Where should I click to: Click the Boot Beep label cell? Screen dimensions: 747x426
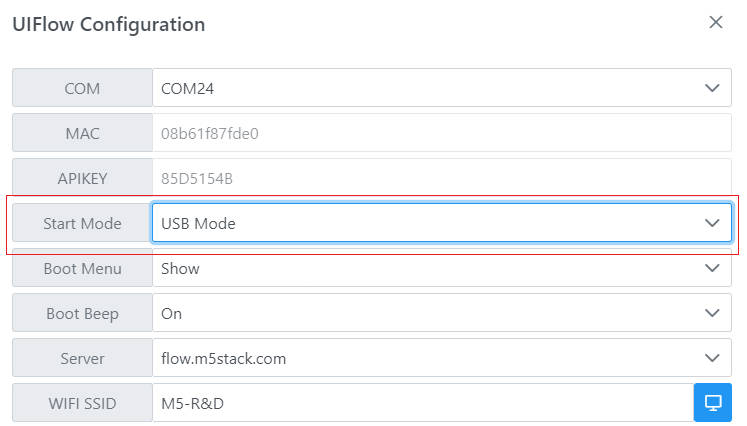pos(82,313)
